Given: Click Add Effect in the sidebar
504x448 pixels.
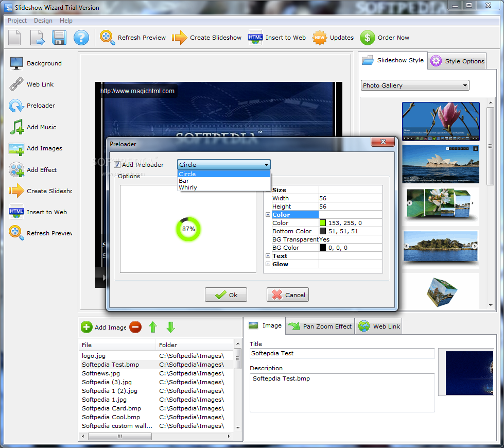Looking at the screenshot, I should tap(33, 170).
